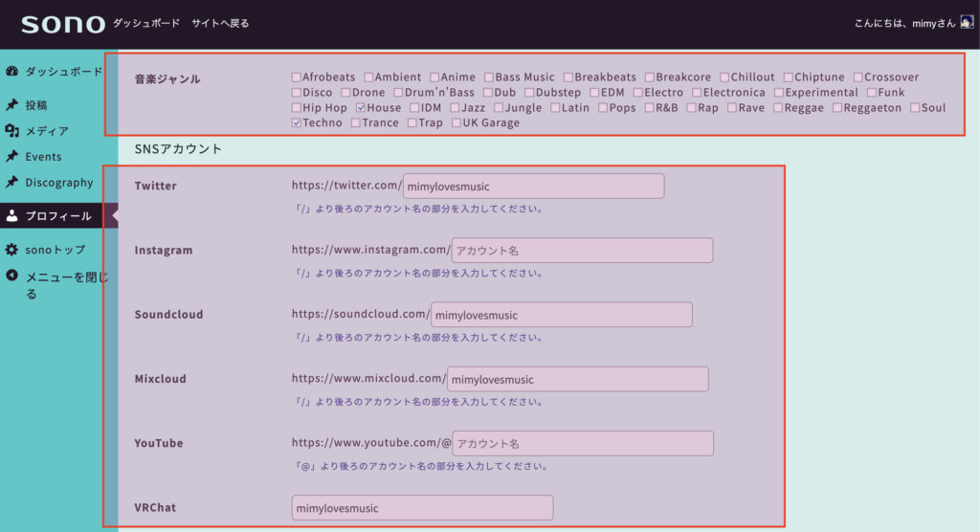Click the media icon beside メディア
Image resolution: width=980 pixels, height=532 pixels.
pos(11,131)
